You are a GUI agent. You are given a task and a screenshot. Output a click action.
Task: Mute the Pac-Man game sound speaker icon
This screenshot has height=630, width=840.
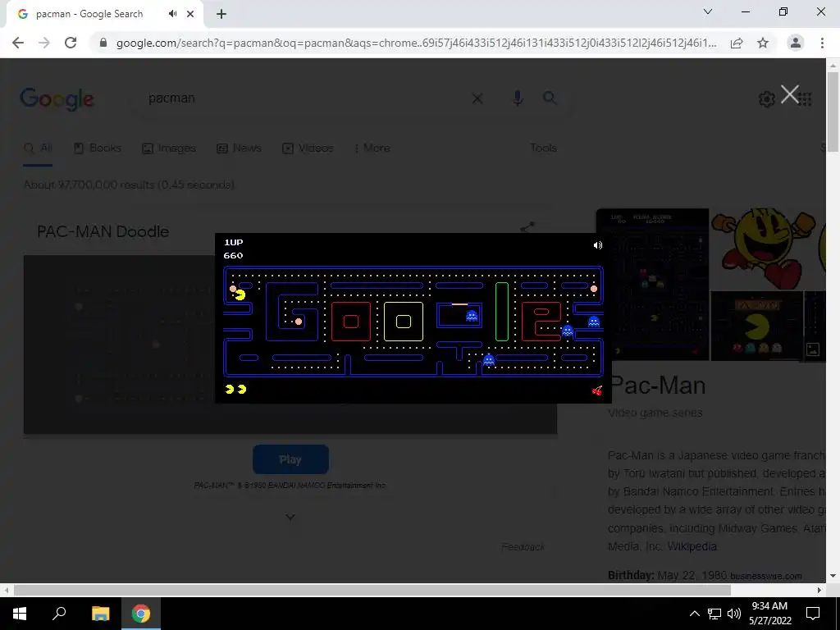[598, 245]
